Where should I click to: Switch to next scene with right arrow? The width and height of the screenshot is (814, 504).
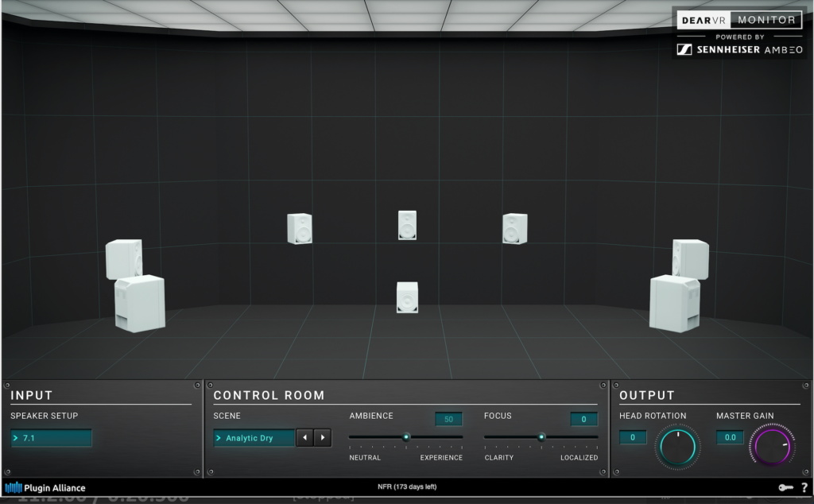pyautogui.click(x=323, y=438)
